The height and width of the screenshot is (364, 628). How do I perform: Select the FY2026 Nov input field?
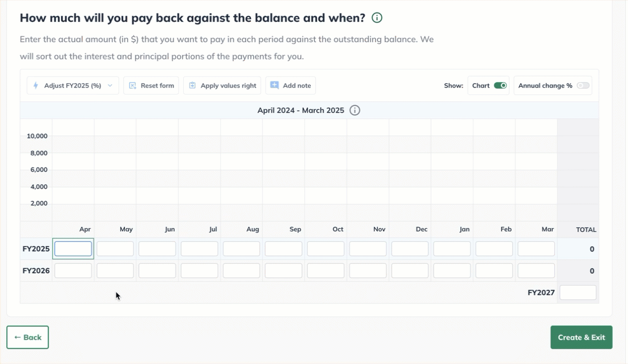[x=367, y=271]
